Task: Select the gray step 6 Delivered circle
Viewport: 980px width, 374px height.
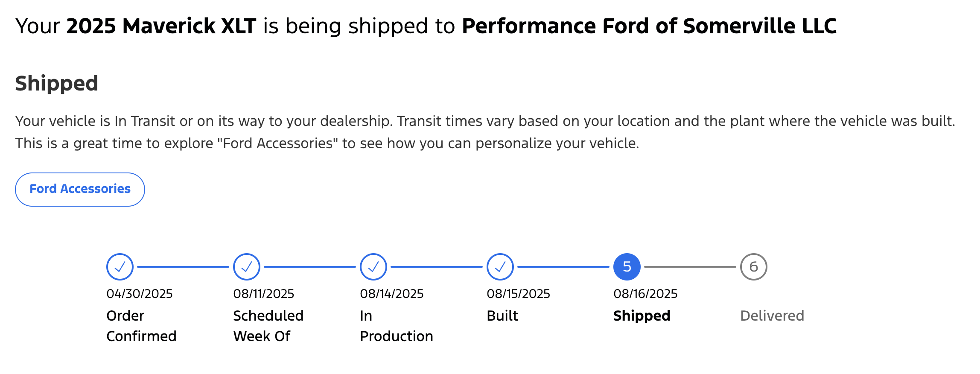Action: (x=753, y=267)
